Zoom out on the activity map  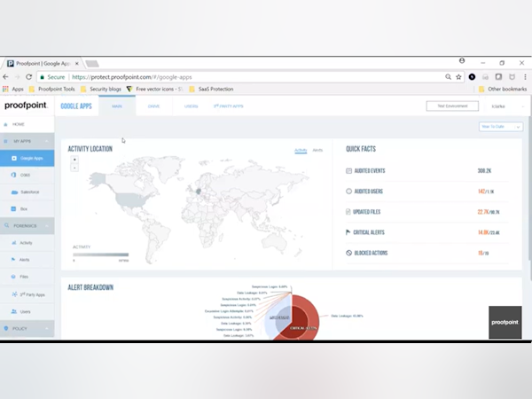pyautogui.click(x=74, y=168)
